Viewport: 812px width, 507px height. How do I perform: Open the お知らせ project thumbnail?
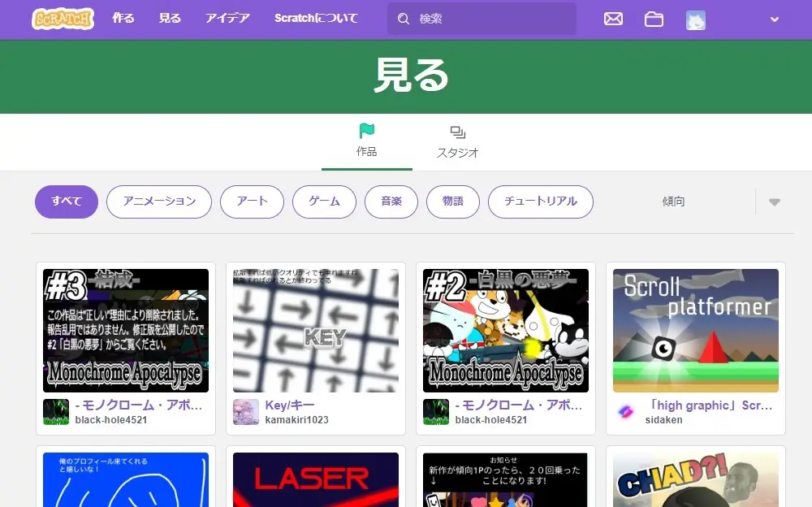pyautogui.click(x=506, y=479)
